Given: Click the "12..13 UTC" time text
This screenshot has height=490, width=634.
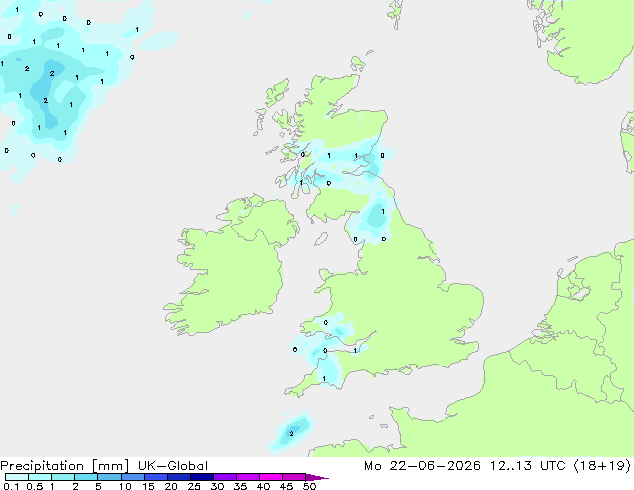Looking at the screenshot, I should [527, 466].
